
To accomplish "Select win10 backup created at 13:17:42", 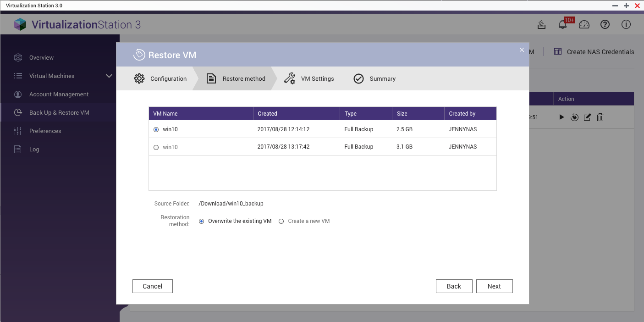I will 156,147.
